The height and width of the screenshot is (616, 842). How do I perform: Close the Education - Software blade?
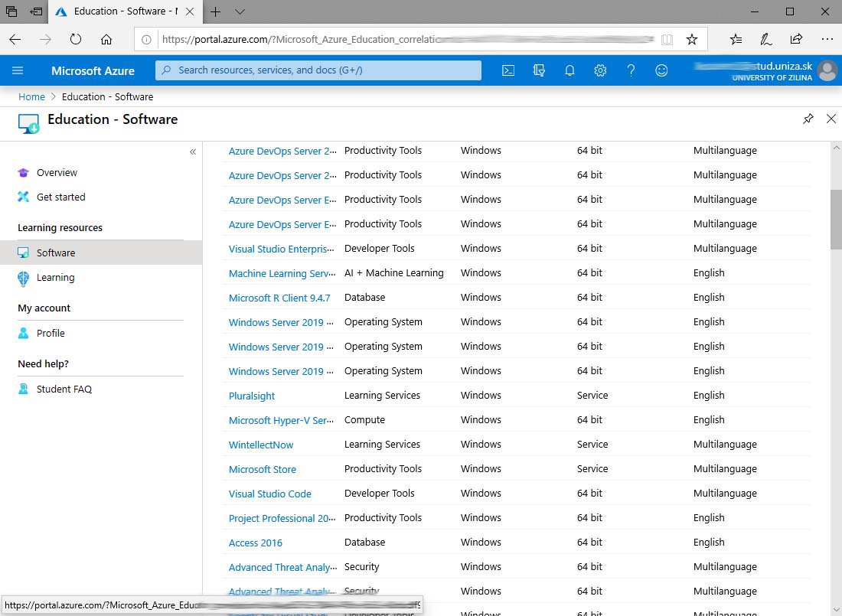pos(831,119)
